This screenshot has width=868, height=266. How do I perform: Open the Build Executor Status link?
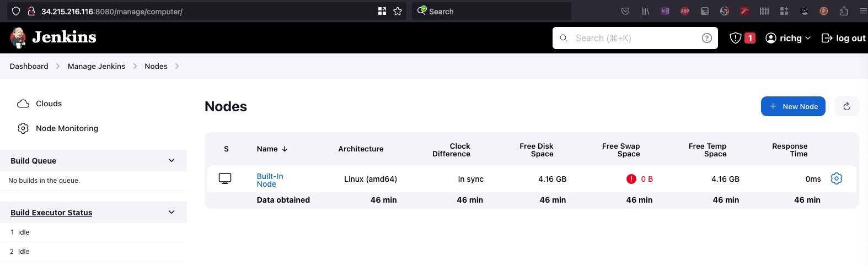(x=51, y=213)
